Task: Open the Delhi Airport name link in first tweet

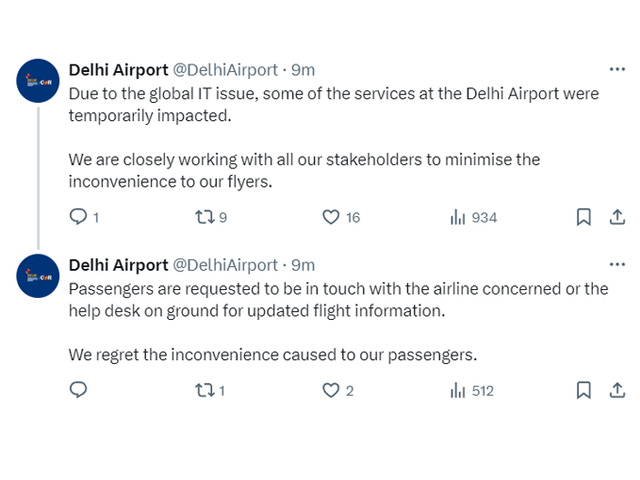Action: [118, 70]
